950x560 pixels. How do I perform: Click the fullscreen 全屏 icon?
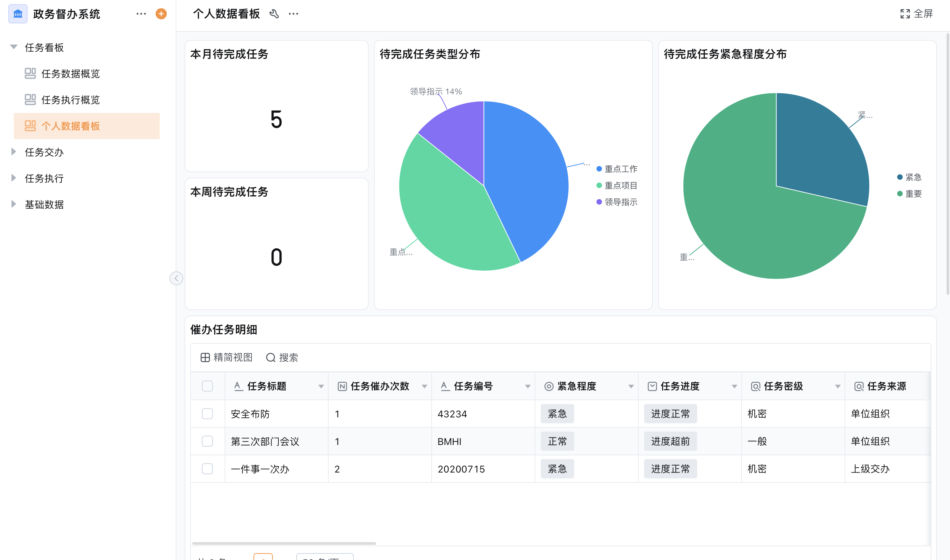905,14
